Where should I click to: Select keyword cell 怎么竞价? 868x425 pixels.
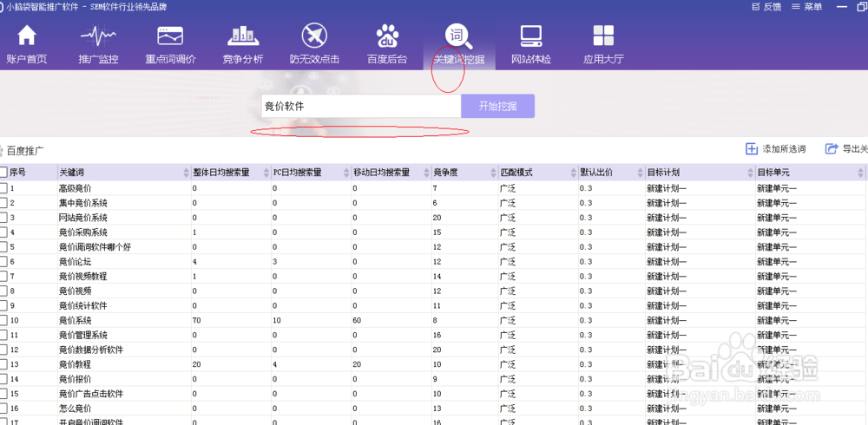(76, 409)
